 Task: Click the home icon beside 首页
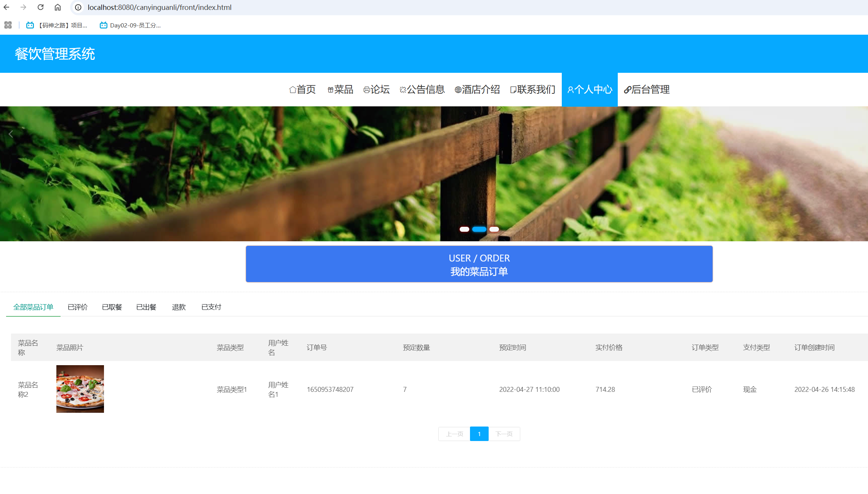(293, 89)
